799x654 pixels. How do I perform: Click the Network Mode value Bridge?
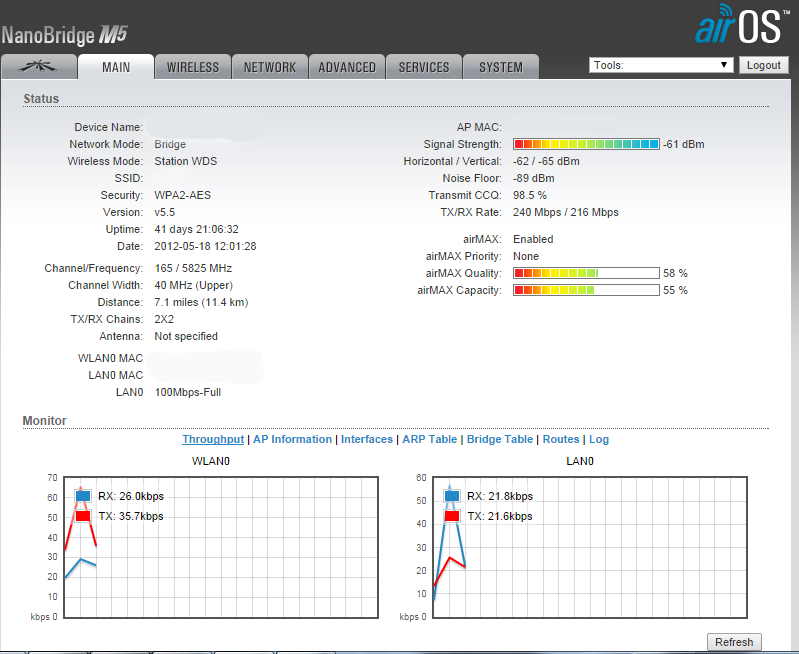click(x=170, y=144)
